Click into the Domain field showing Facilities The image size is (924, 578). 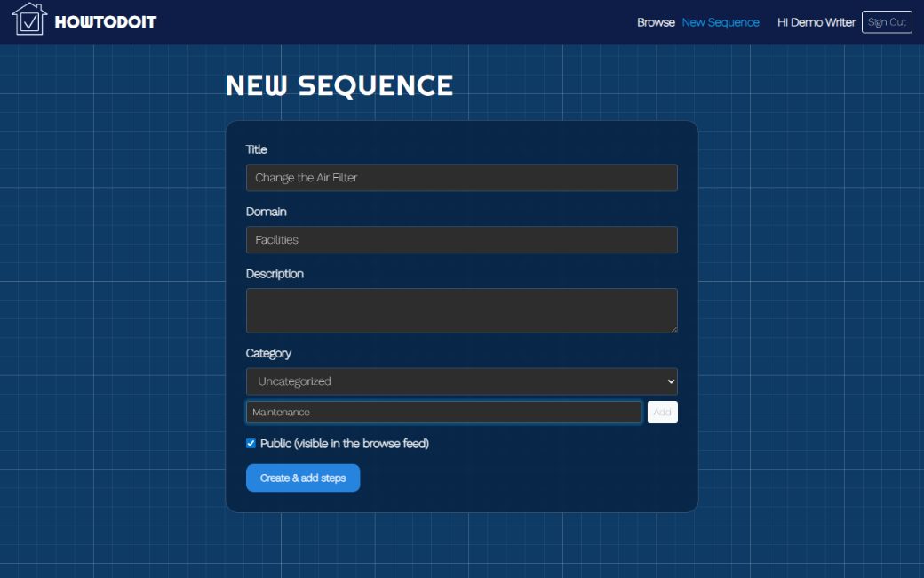click(461, 240)
